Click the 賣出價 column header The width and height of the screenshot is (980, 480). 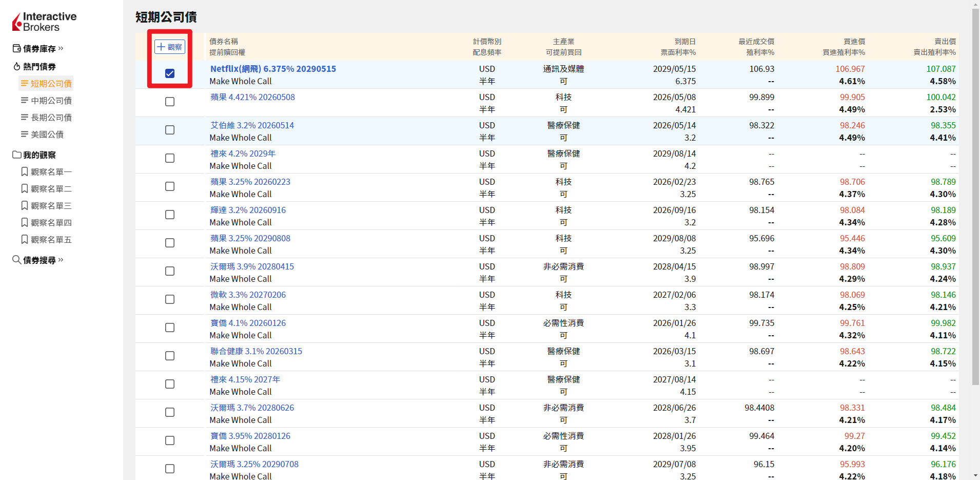pyautogui.click(x=945, y=42)
